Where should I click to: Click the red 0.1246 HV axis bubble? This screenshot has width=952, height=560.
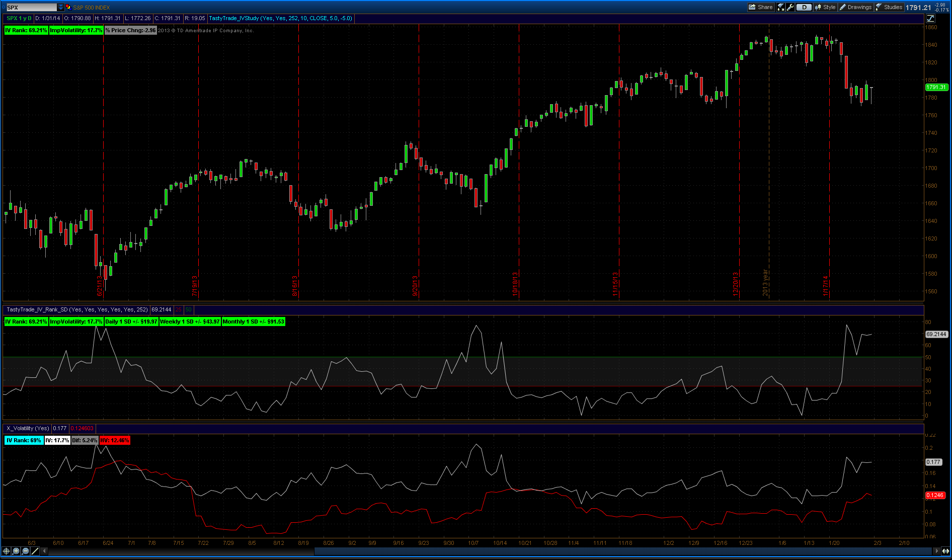click(x=935, y=495)
